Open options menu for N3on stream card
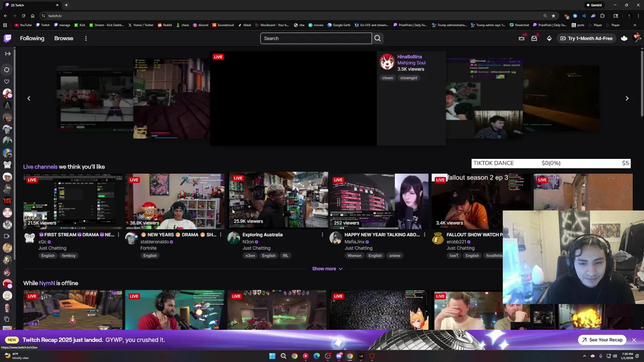This screenshot has height=362, width=644. [x=323, y=235]
